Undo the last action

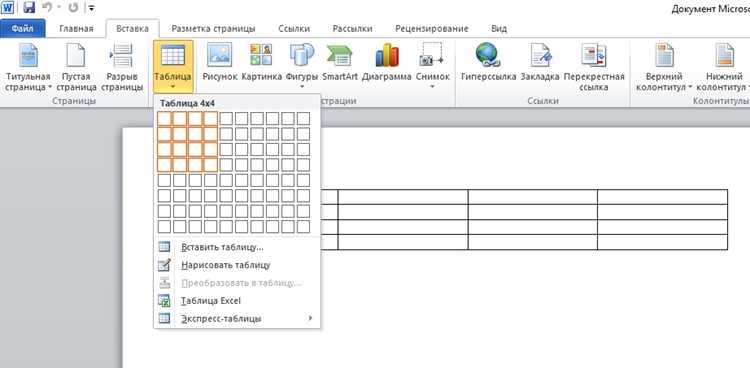coord(47,8)
